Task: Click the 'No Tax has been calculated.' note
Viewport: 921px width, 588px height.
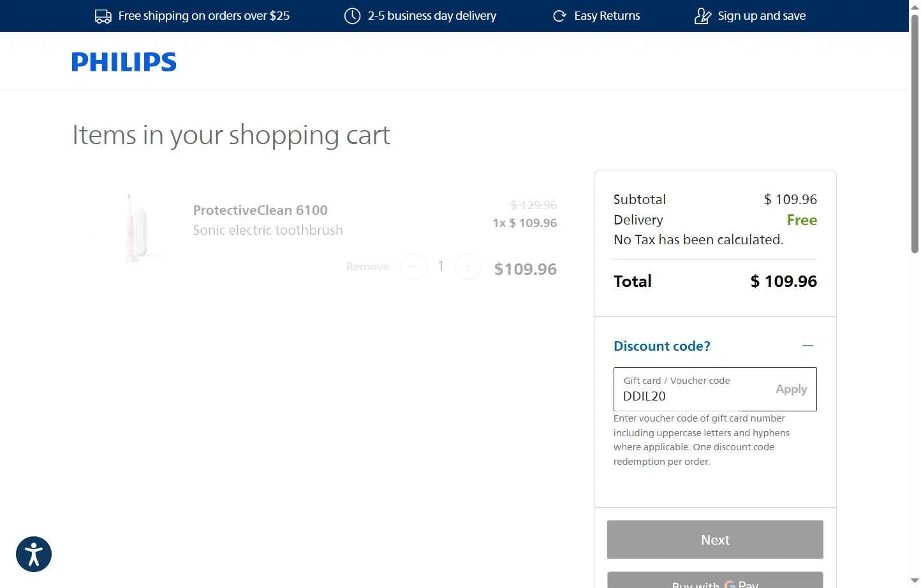Action: click(x=698, y=240)
